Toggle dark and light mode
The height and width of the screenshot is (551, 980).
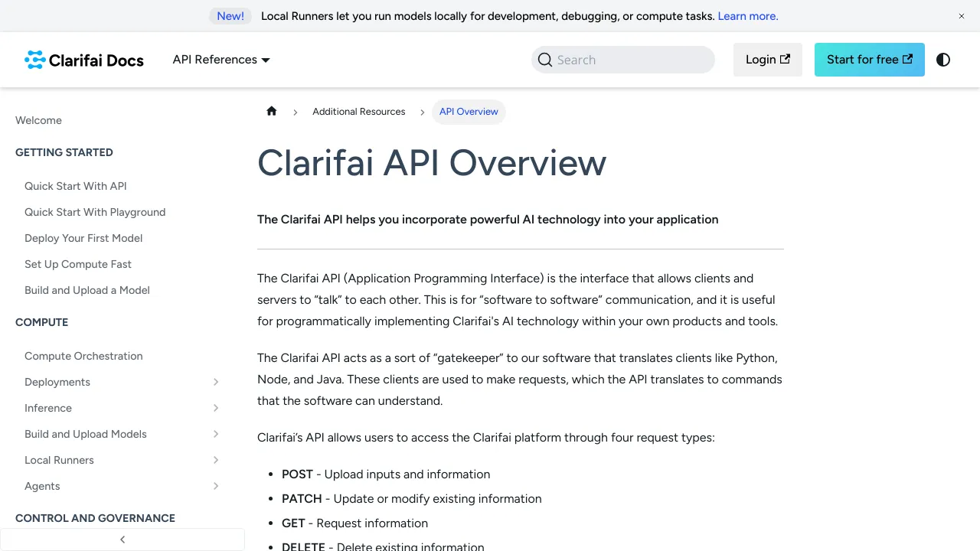pyautogui.click(x=943, y=60)
